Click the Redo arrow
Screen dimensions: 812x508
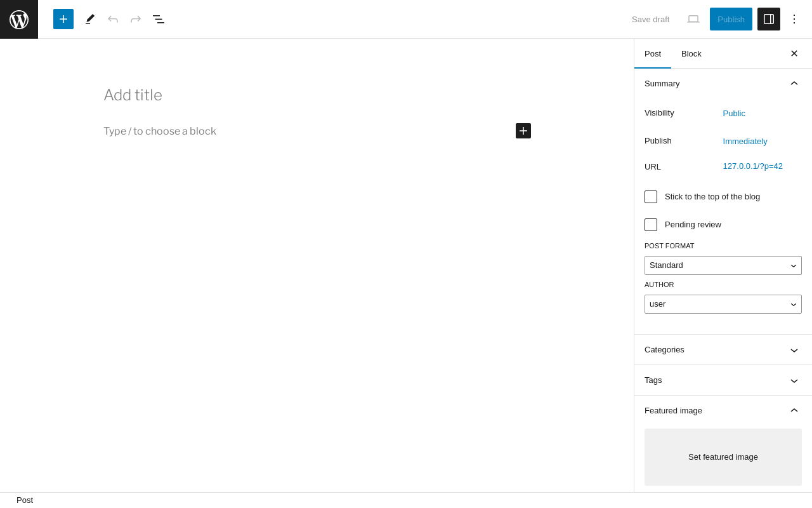pyautogui.click(x=136, y=19)
